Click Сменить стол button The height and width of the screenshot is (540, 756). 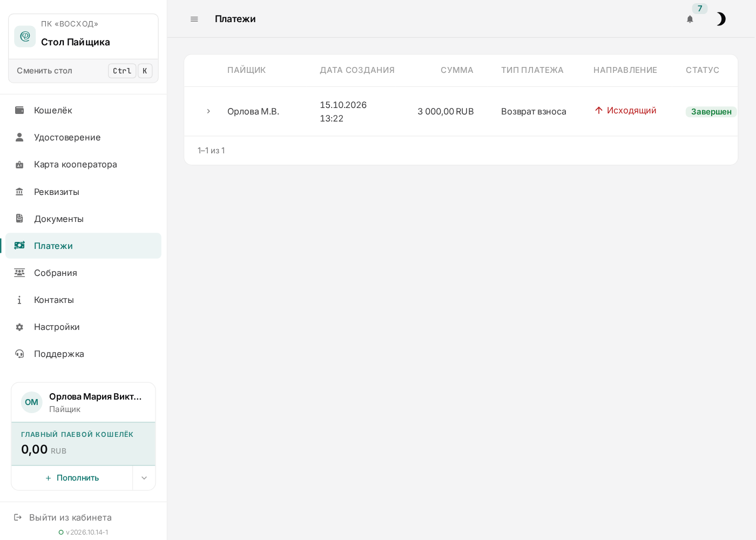(x=83, y=71)
